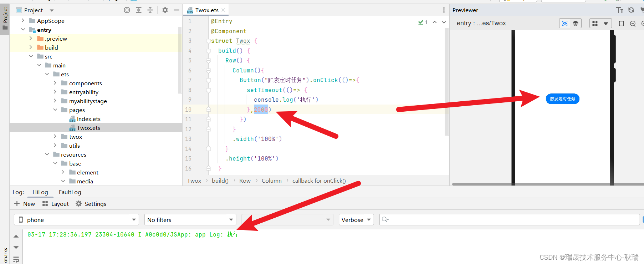Click Column in the breadcrumb bar
644x264 pixels.
click(x=271, y=181)
